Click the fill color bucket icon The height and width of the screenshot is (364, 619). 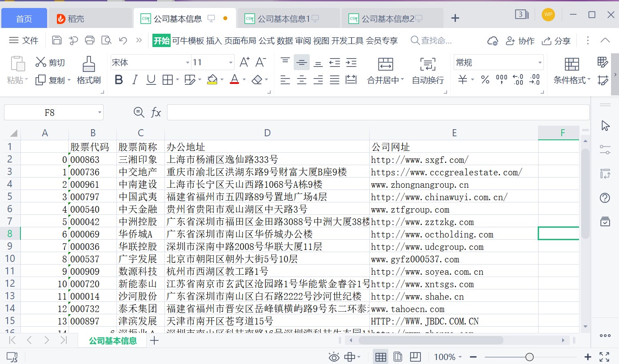point(212,80)
